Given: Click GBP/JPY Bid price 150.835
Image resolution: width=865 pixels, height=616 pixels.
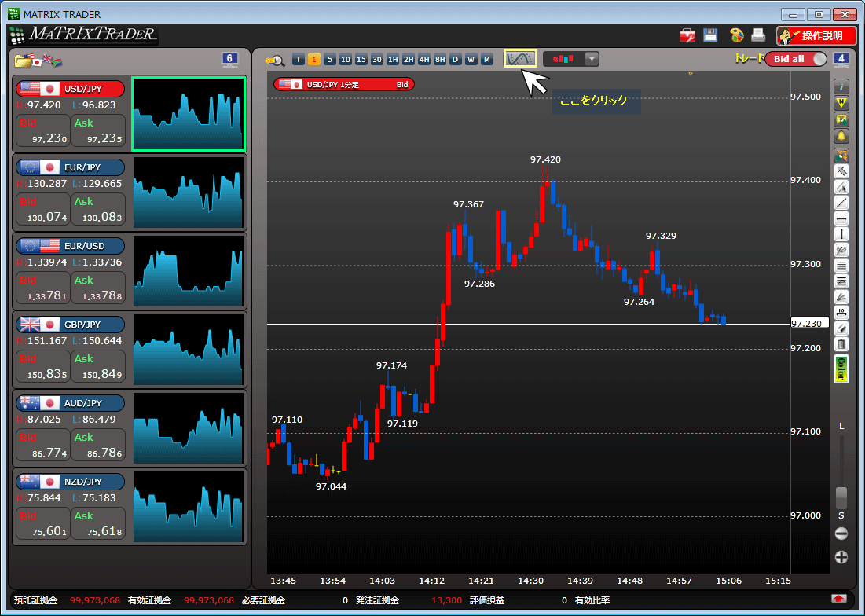Looking at the screenshot, I should pos(43,366).
